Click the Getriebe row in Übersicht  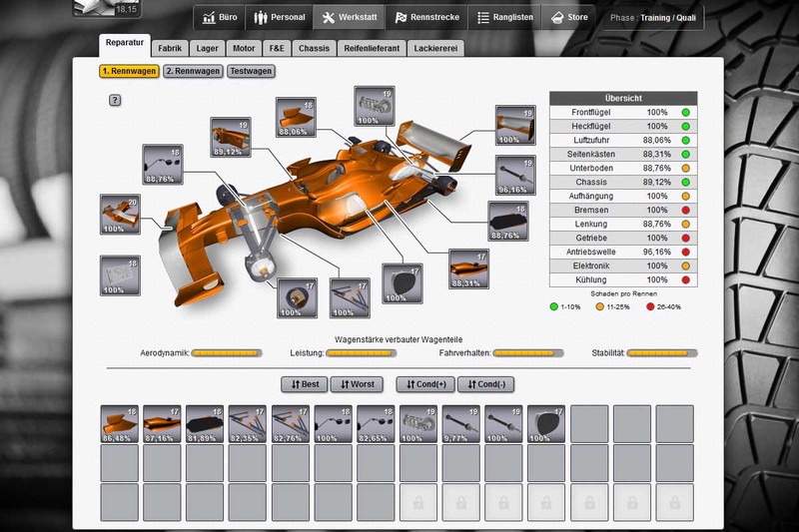coord(623,239)
